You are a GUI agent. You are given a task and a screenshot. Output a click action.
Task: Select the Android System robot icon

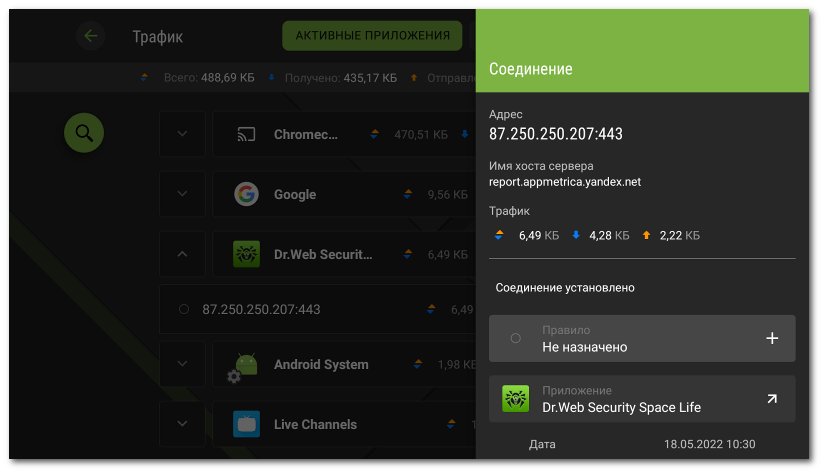[243, 366]
